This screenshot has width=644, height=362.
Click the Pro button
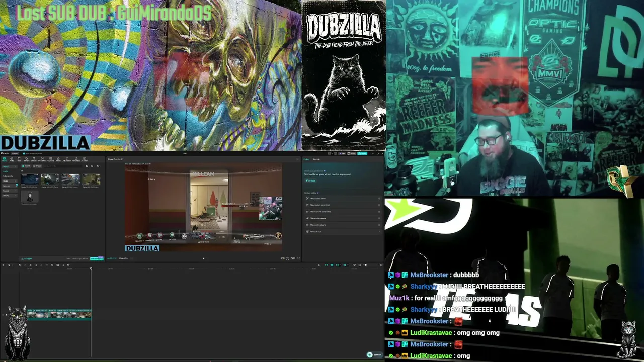tap(342, 153)
